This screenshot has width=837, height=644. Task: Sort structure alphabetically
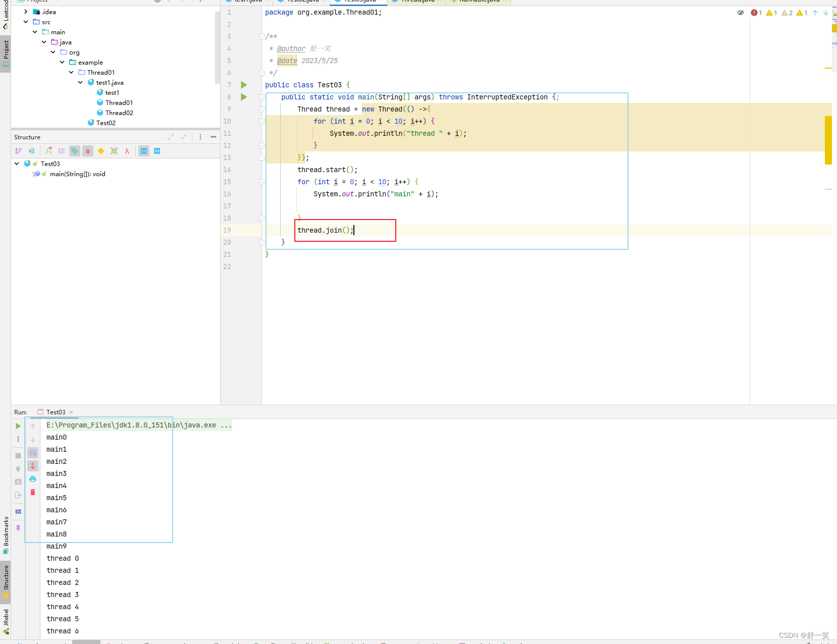pyautogui.click(x=32, y=151)
